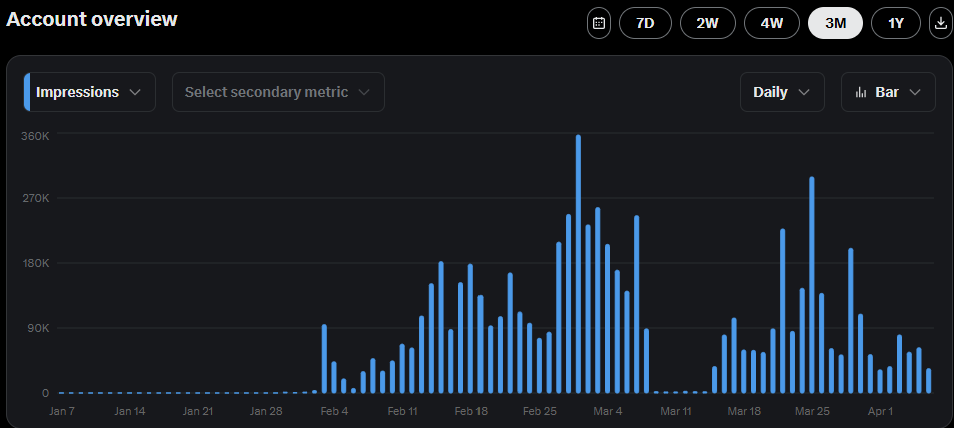This screenshot has height=428, width=954.
Task: Click the 360K y-axis label
Action: click(x=35, y=135)
